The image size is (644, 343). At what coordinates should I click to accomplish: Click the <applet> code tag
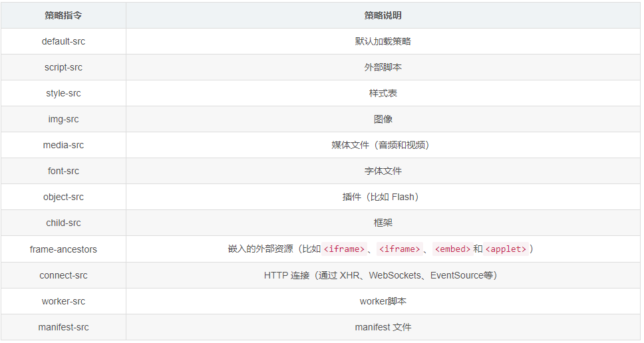tap(506, 249)
